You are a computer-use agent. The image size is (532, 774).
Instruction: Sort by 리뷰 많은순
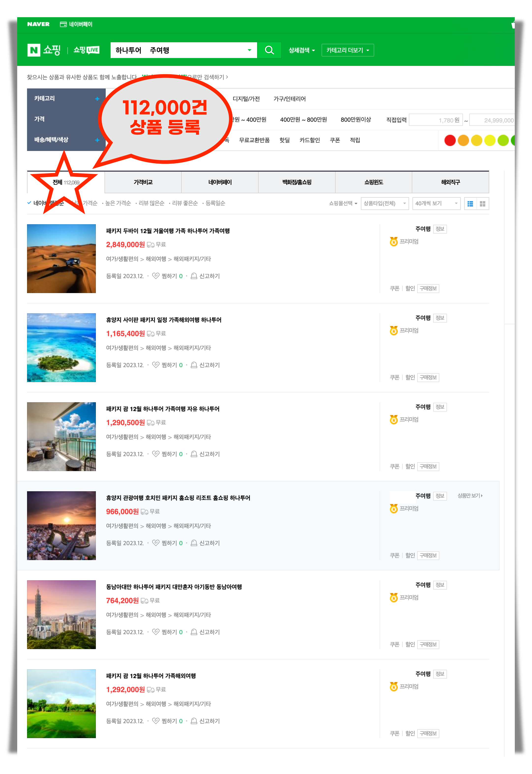tap(151, 203)
